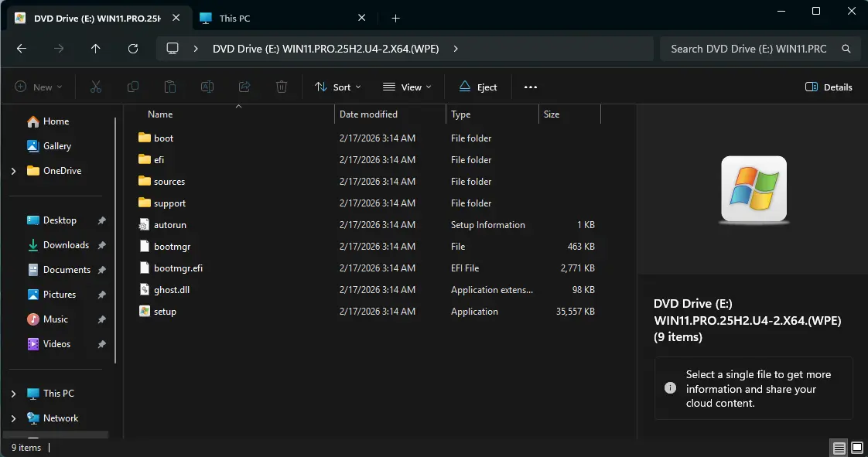Screen dimensions: 868x457
Task: Open Videos quick access item
Action: (x=56, y=344)
